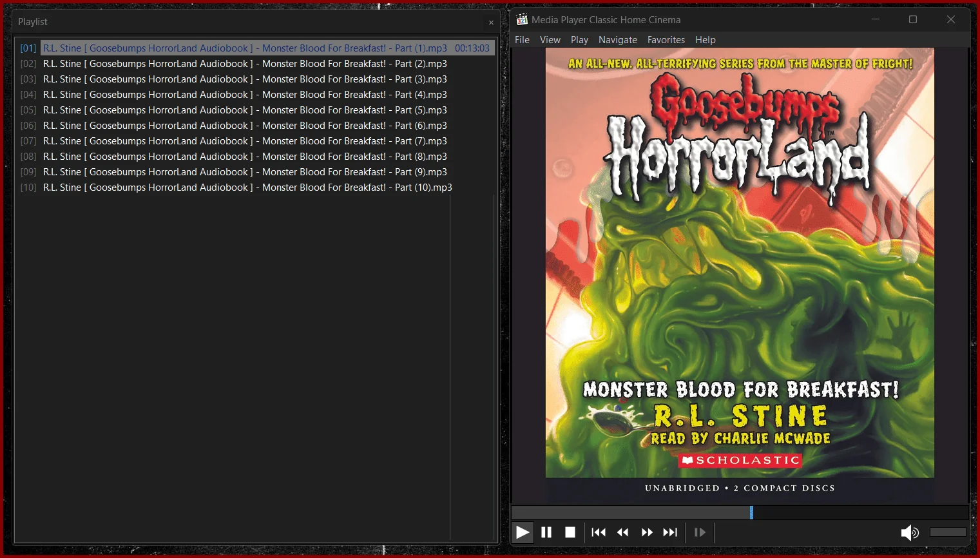
Task: Click the Media Player Classic app icon
Action: coord(522,19)
